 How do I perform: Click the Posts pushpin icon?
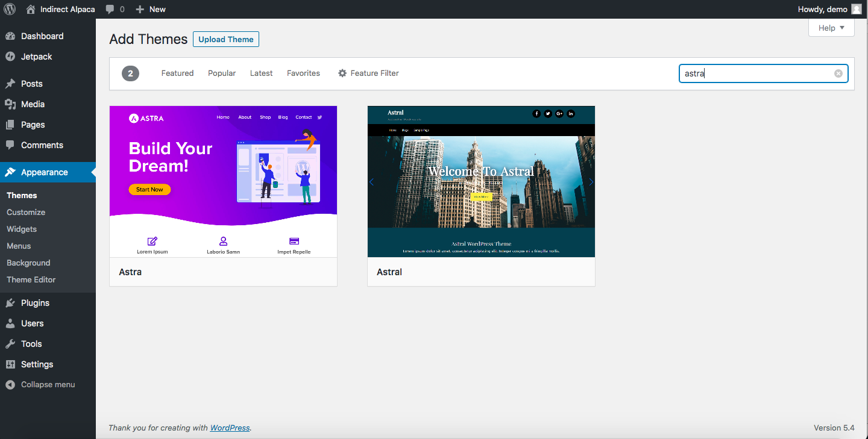[x=10, y=84]
